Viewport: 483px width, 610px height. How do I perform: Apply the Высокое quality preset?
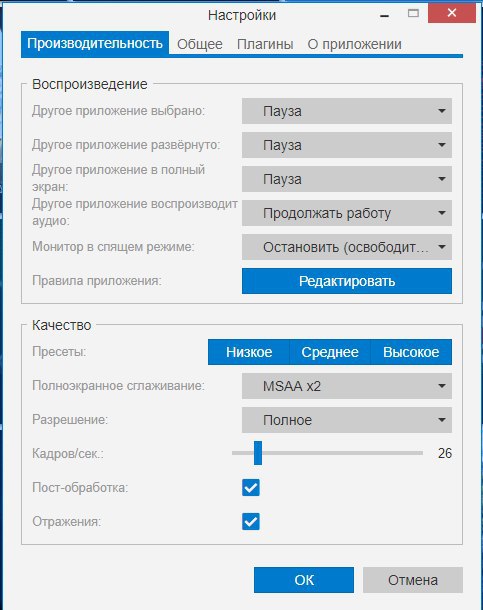411,352
